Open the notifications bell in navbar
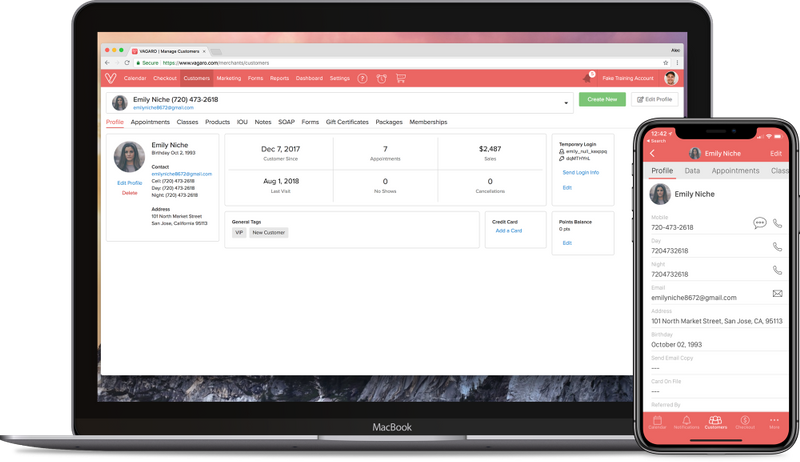The height and width of the screenshot is (462, 800). 588,78
